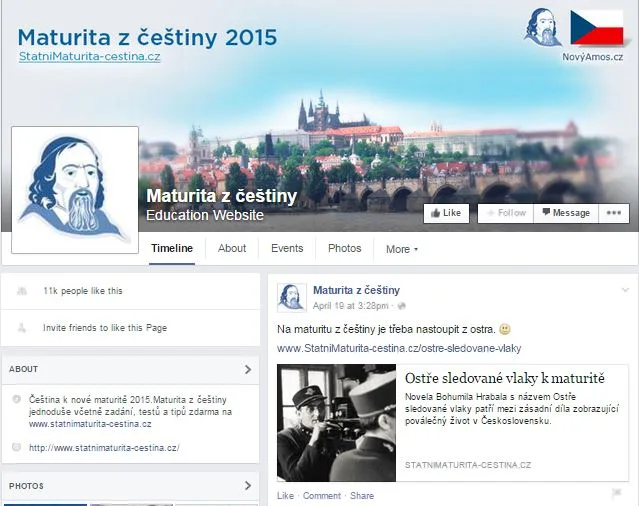This screenshot has height=506, width=639.
Task: Click the cover heading Maturita z češtiny 2015
Action: [148, 37]
